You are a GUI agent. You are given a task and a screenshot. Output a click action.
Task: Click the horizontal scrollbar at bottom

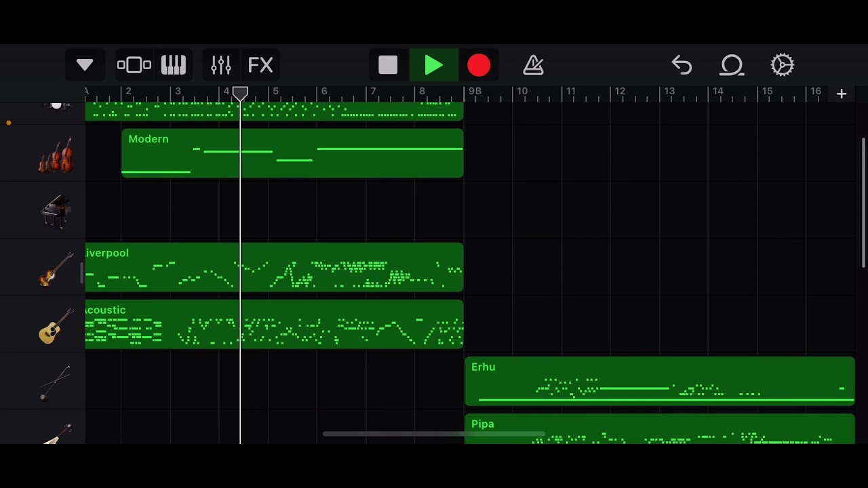434,434
